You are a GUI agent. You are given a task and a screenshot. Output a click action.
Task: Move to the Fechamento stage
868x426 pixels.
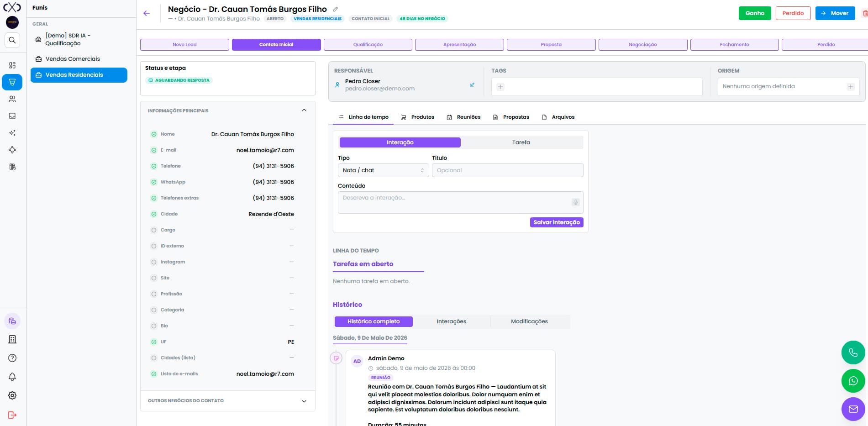pyautogui.click(x=735, y=45)
